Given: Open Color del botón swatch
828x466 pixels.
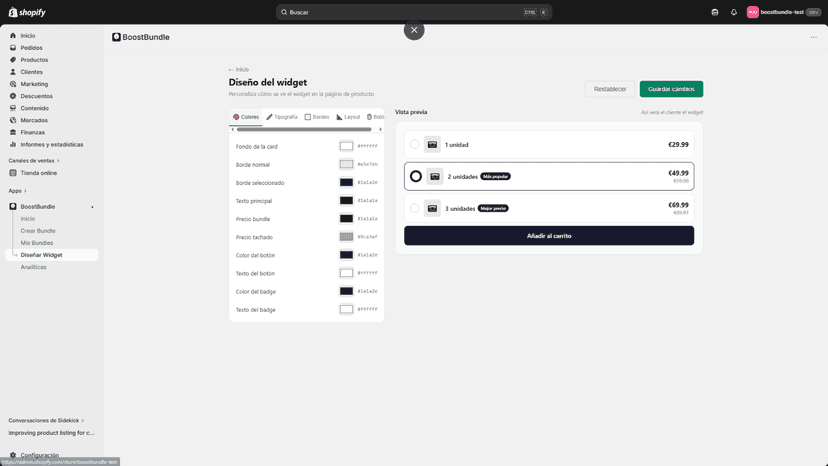Looking at the screenshot, I should pos(346,255).
